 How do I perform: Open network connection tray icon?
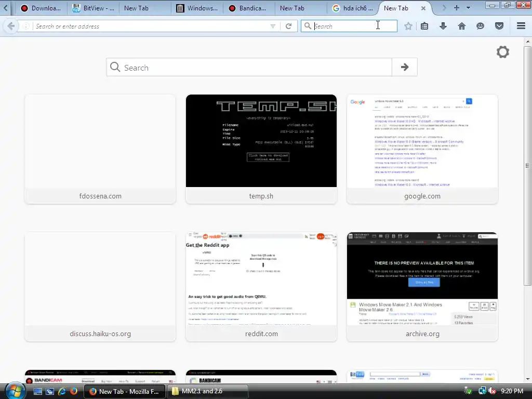click(482, 391)
